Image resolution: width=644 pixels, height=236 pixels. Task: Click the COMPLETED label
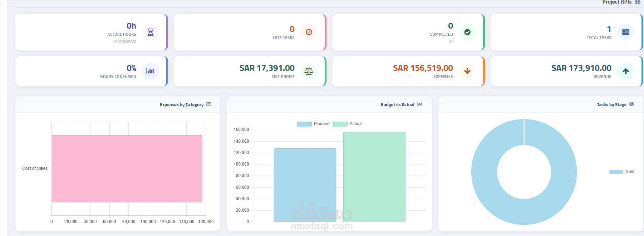tap(441, 34)
